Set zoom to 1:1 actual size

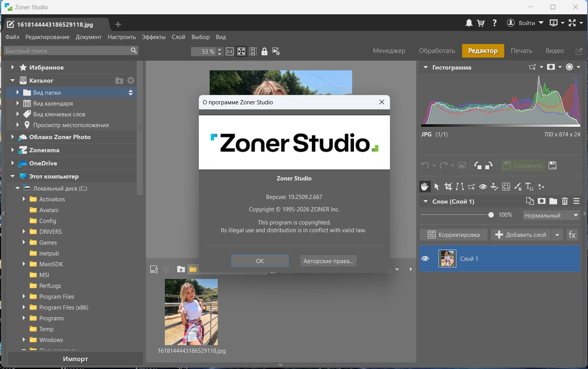click(x=230, y=51)
